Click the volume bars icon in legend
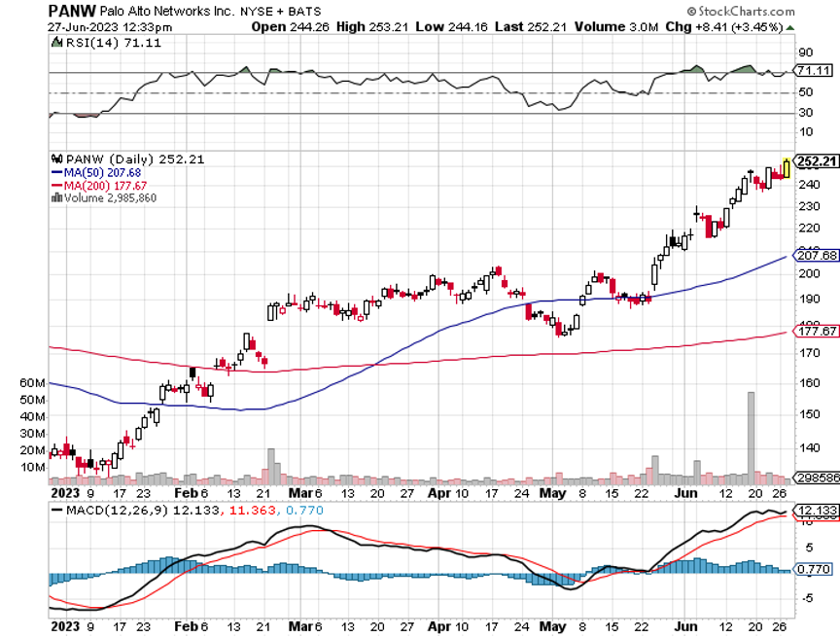 (x=56, y=197)
